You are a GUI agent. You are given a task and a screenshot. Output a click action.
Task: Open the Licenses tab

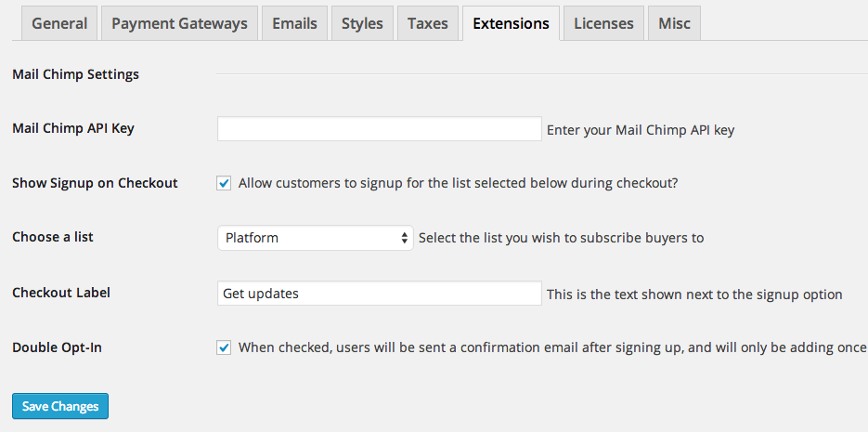[603, 23]
